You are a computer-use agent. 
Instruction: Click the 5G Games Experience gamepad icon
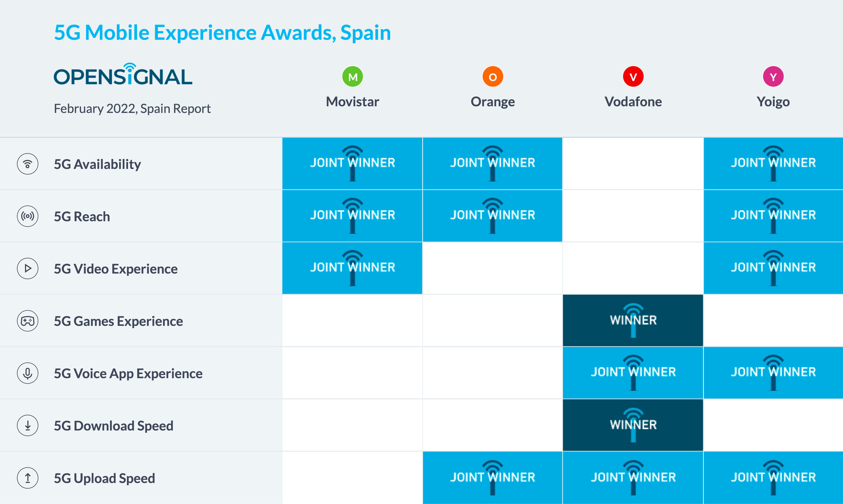(28, 321)
